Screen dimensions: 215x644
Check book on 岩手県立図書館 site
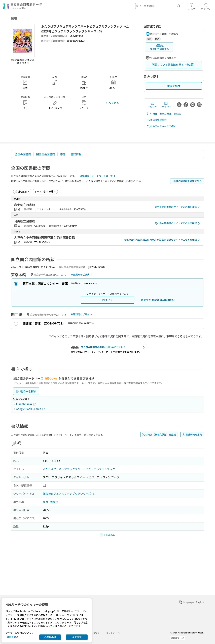(177, 207)
